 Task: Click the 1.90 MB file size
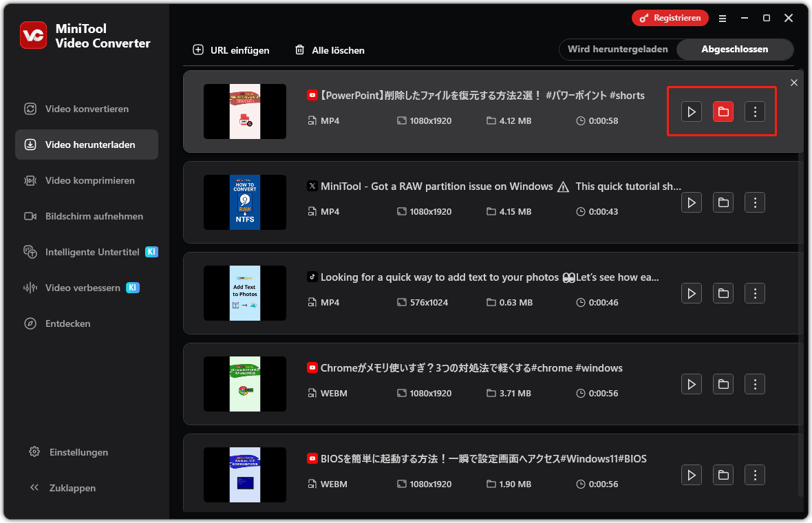[515, 484]
